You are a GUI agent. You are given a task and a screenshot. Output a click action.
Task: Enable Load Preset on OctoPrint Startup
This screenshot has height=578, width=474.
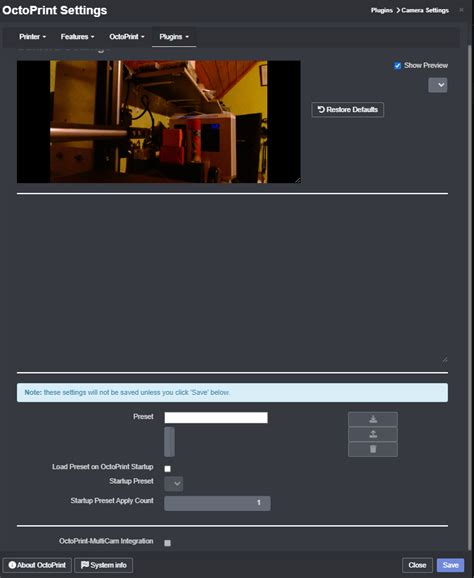167,469
